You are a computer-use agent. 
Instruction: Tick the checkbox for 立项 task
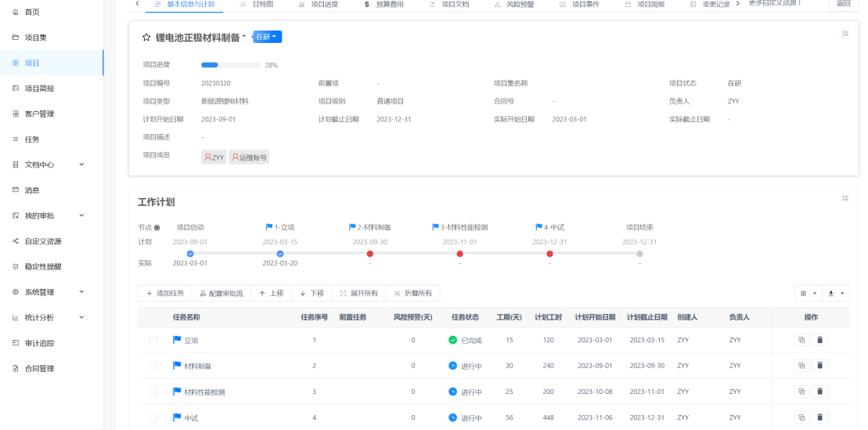(x=153, y=340)
